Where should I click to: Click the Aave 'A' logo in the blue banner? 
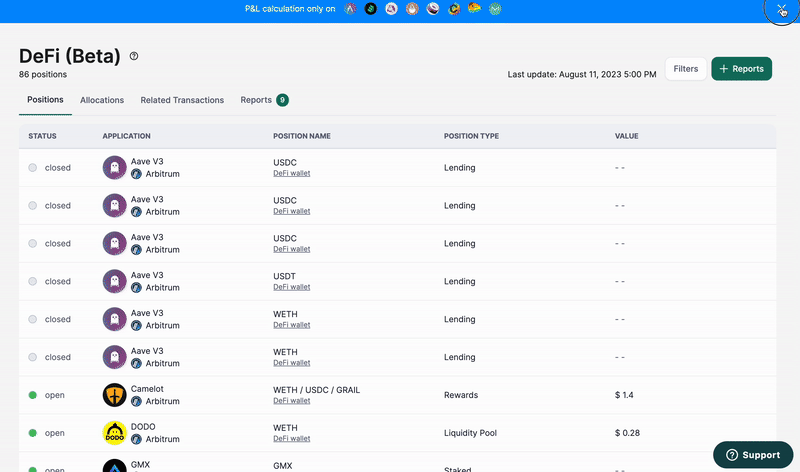tap(350, 9)
